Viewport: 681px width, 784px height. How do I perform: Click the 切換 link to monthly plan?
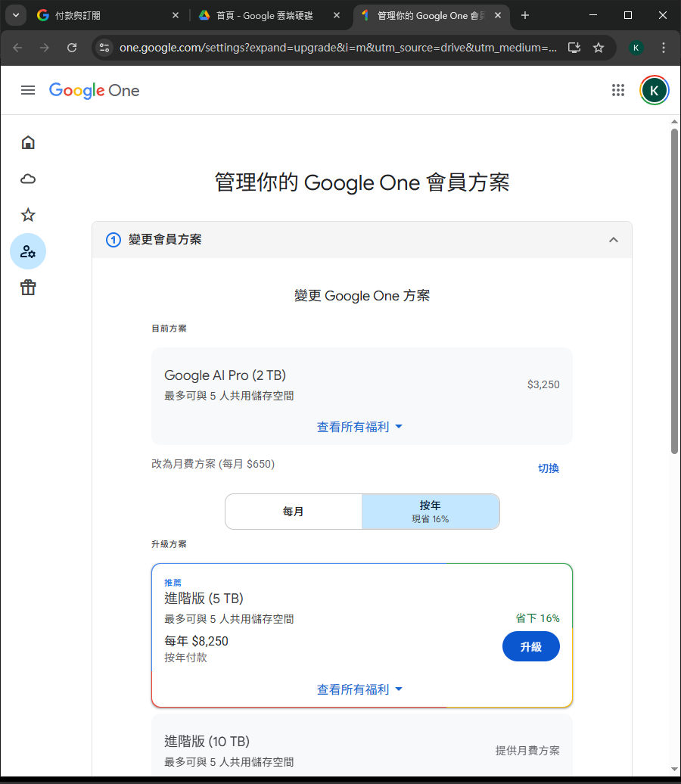(x=548, y=468)
